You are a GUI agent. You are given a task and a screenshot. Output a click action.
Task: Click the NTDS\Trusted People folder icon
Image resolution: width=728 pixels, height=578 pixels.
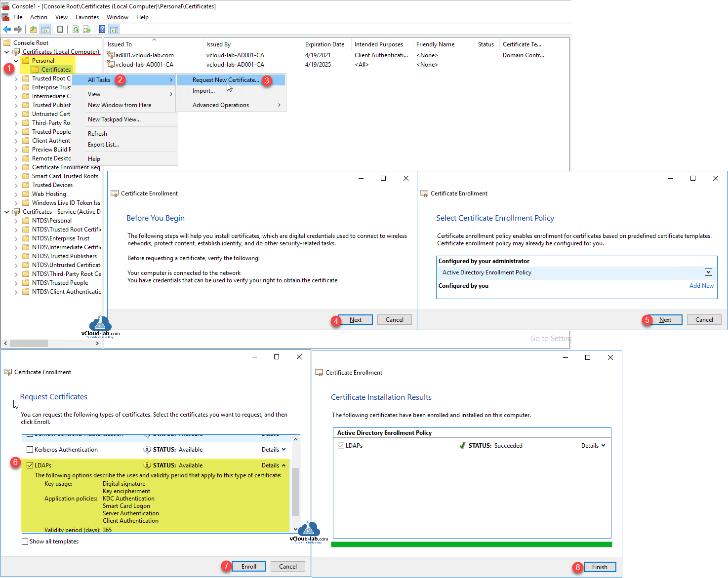(26, 283)
